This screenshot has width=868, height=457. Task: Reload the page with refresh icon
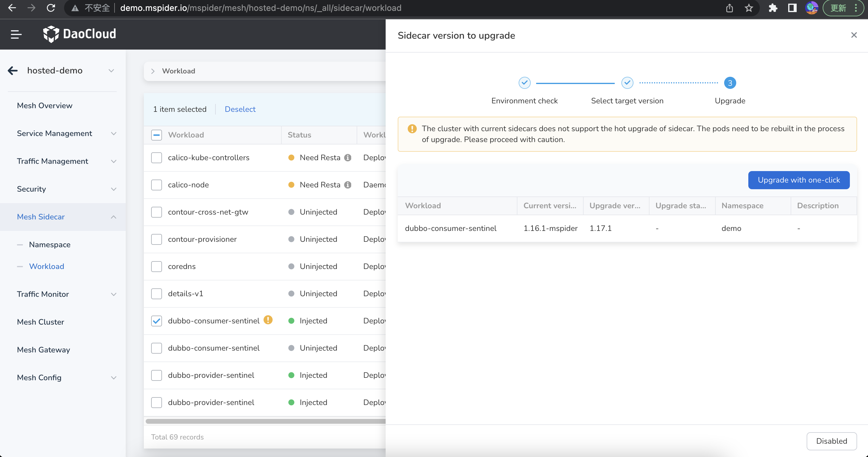(51, 8)
